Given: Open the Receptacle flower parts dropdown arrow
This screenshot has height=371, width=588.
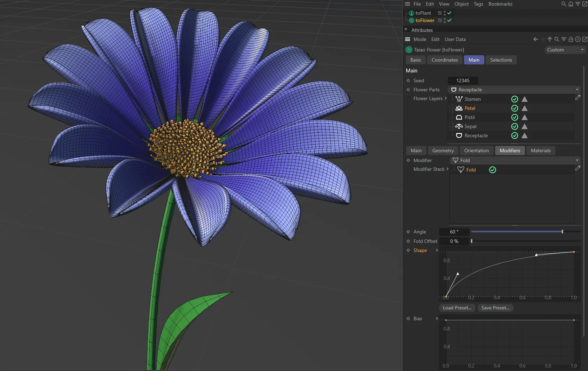Looking at the screenshot, I should tap(577, 90).
